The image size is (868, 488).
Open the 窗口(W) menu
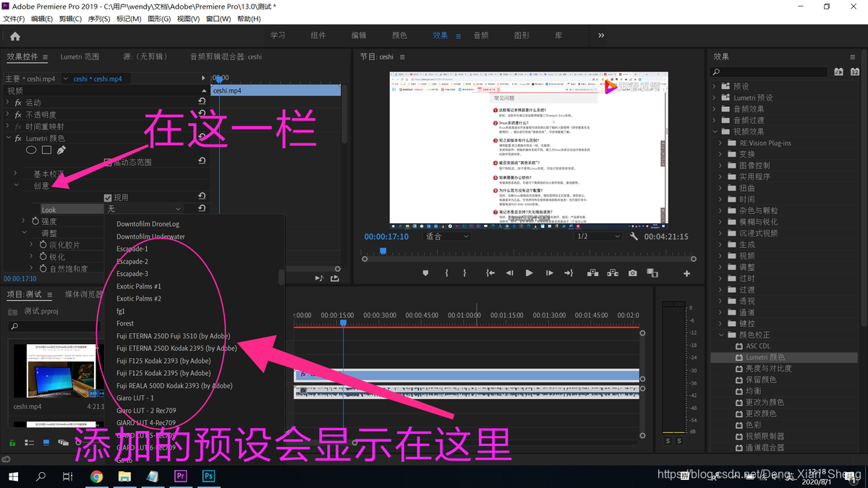click(x=218, y=19)
